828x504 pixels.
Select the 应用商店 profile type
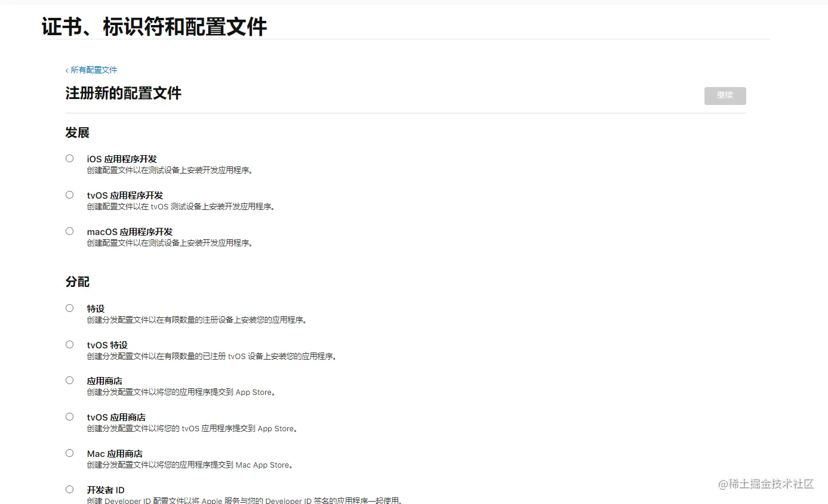coord(69,380)
